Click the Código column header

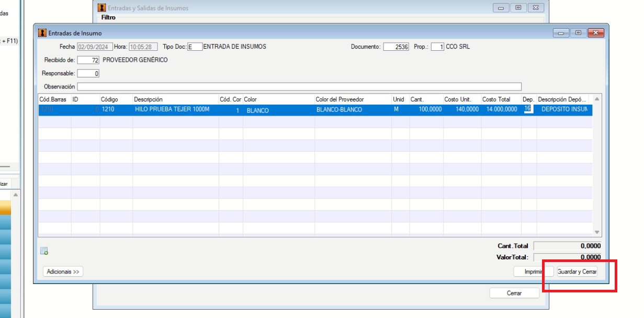point(116,99)
